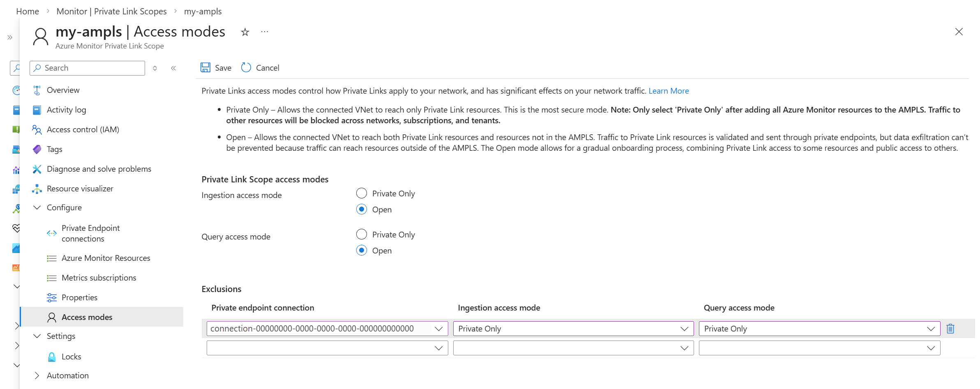980x389 pixels.
Task: Delete the exclusion row with trash icon
Action: click(950, 329)
